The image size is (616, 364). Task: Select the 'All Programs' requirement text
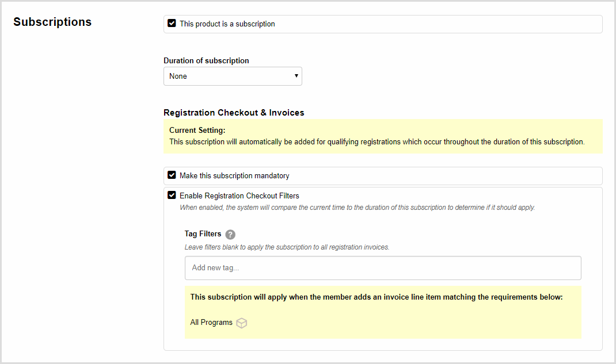(x=211, y=323)
